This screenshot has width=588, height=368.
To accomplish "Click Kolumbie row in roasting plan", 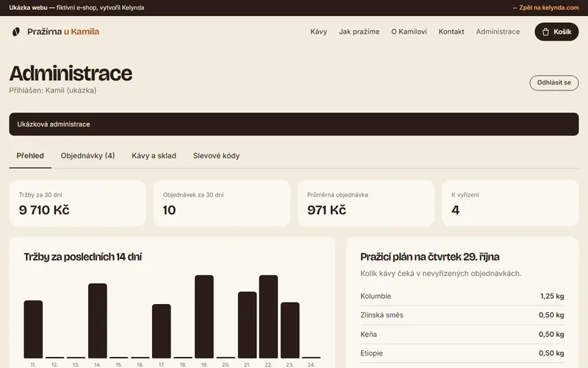I will click(x=462, y=297).
